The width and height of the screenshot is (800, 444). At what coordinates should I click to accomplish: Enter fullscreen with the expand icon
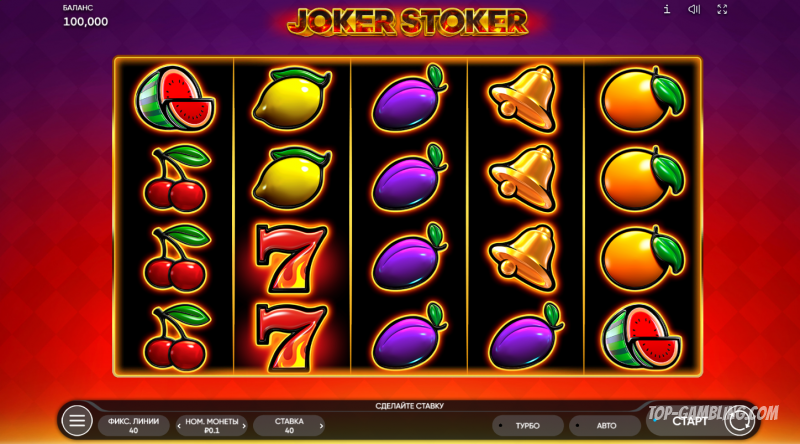[722, 9]
